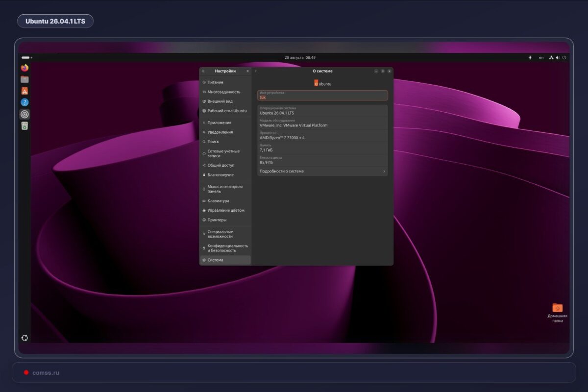Image resolution: width=588 pixels, height=392 pixels.
Task: Open the Show Apps Ubuntu logo button
Action: tap(24, 338)
